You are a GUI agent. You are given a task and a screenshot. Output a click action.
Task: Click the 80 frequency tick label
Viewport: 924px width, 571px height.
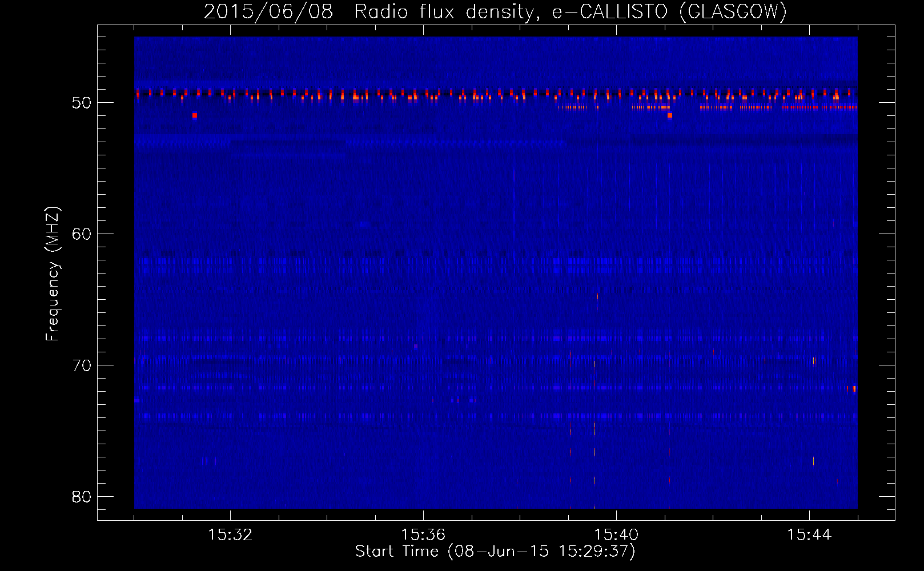[82, 497]
